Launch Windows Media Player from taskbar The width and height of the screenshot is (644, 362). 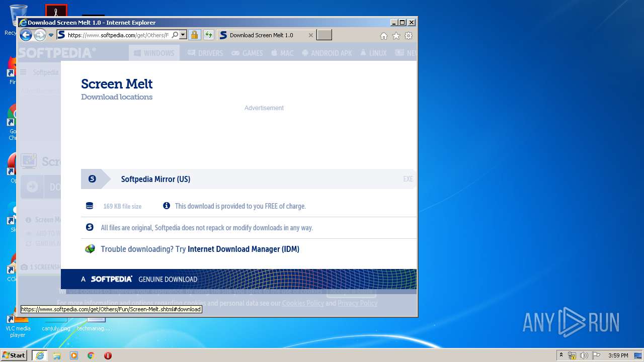[74, 355]
